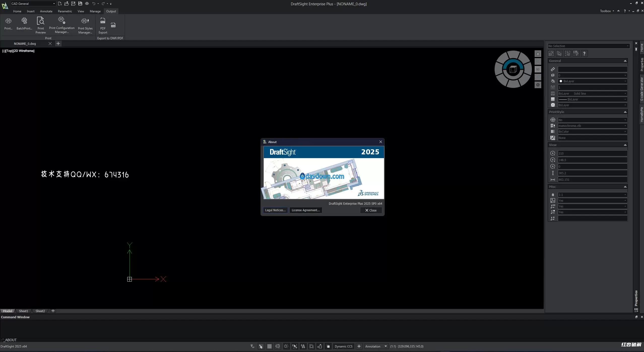Click the Save floppy disk icon

point(80,4)
